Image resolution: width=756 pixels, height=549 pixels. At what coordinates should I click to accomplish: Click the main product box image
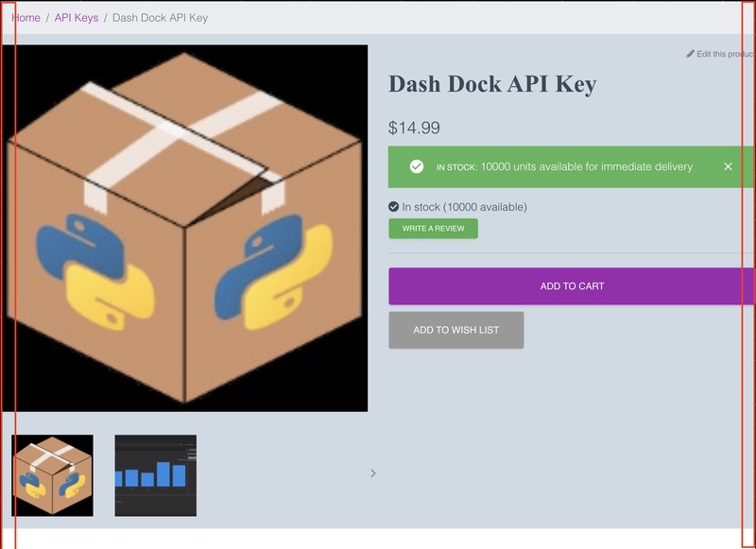pos(184,228)
